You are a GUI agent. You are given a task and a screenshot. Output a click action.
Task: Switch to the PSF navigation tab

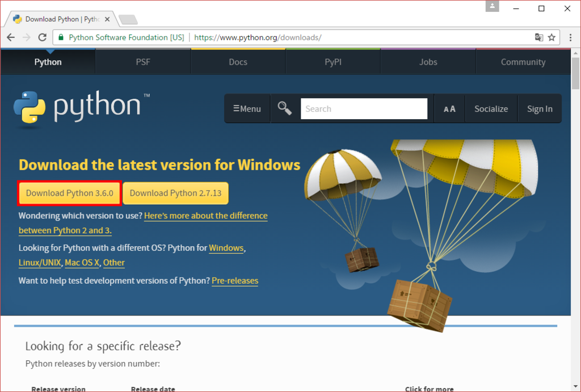(143, 62)
